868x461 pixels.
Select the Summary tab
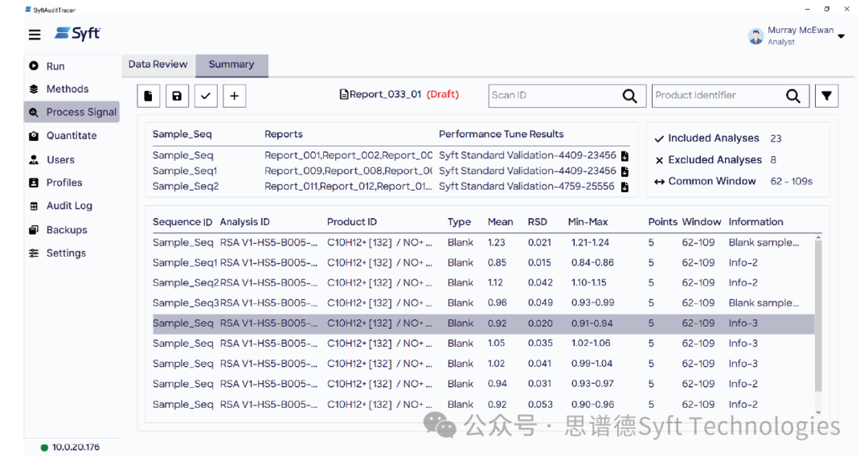pos(231,65)
